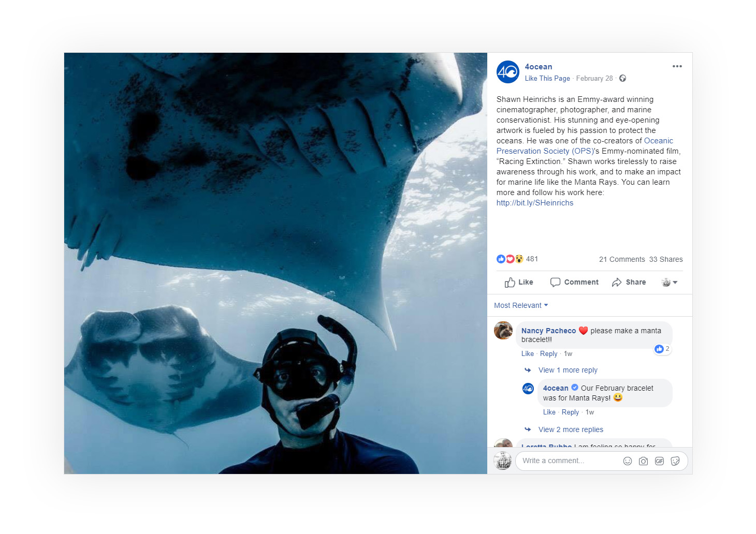Like the 4ocean post
Screen dimensions: 756x534
[519, 282]
